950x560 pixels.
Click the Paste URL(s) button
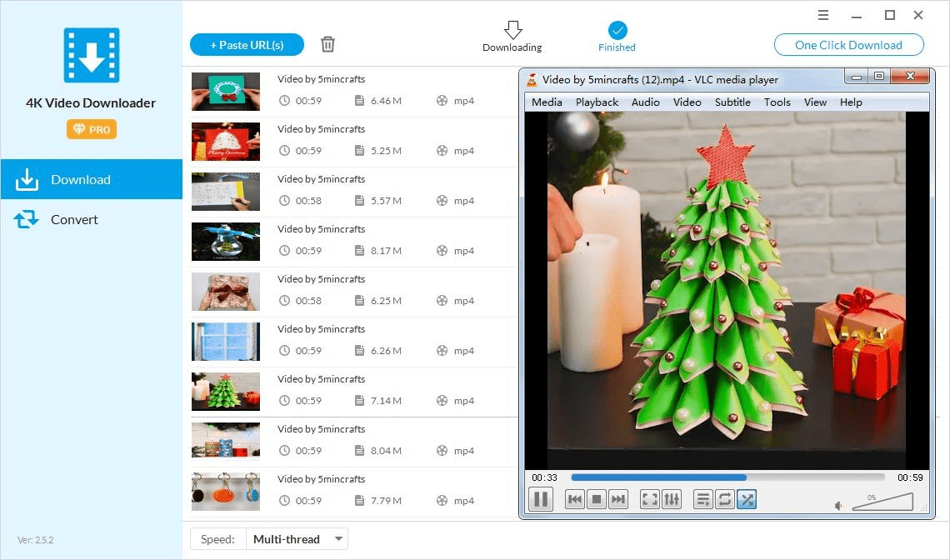point(247,44)
